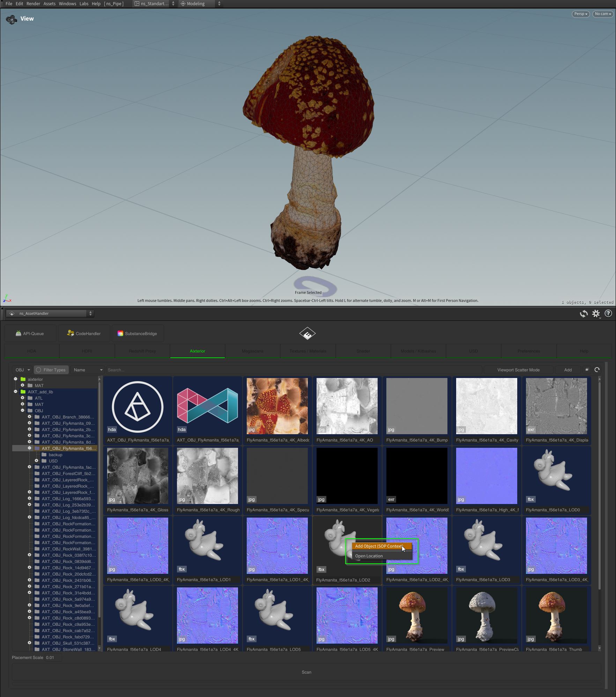The width and height of the screenshot is (616, 697).
Task: Click the asset Search field
Action: tap(294, 370)
